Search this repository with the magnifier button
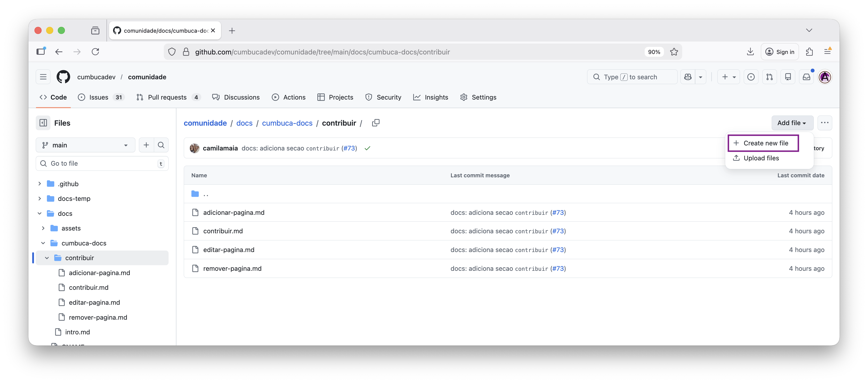 [x=161, y=145]
